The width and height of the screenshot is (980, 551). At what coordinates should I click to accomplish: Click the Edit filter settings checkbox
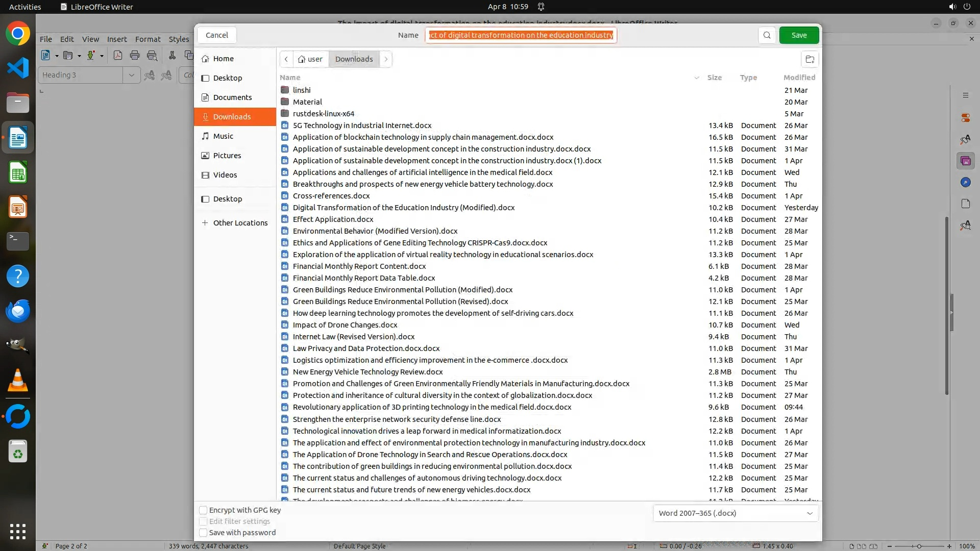pos(203,521)
